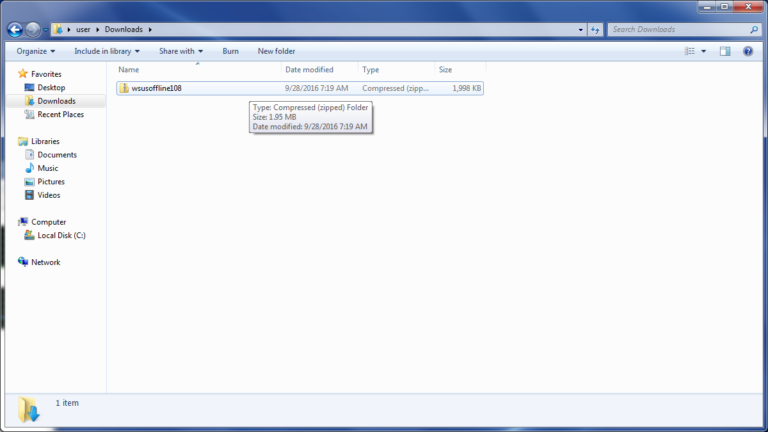This screenshot has height=432, width=768.
Task: Click the Documents library icon
Action: (x=29, y=154)
